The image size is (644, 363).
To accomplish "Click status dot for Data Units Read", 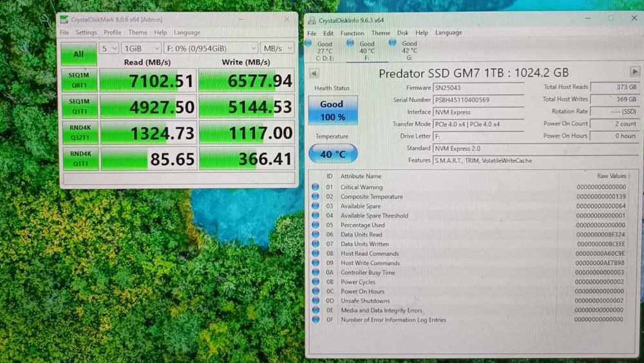I will [x=316, y=234].
